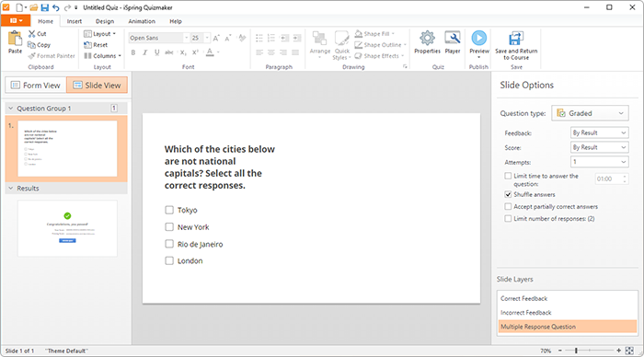This screenshot has height=357, width=644.
Task: Check the New York answer checkbox
Action: (169, 226)
